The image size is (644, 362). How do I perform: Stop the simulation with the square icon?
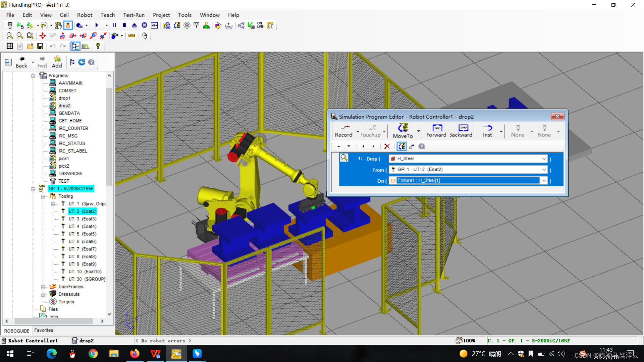[x=124, y=25]
